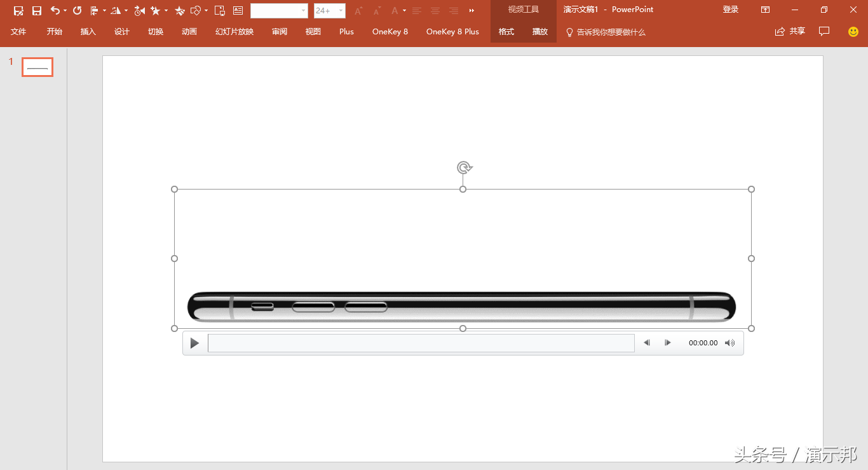Click the Font Color letter A icon
868x470 pixels.
click(x=395, y=10)
